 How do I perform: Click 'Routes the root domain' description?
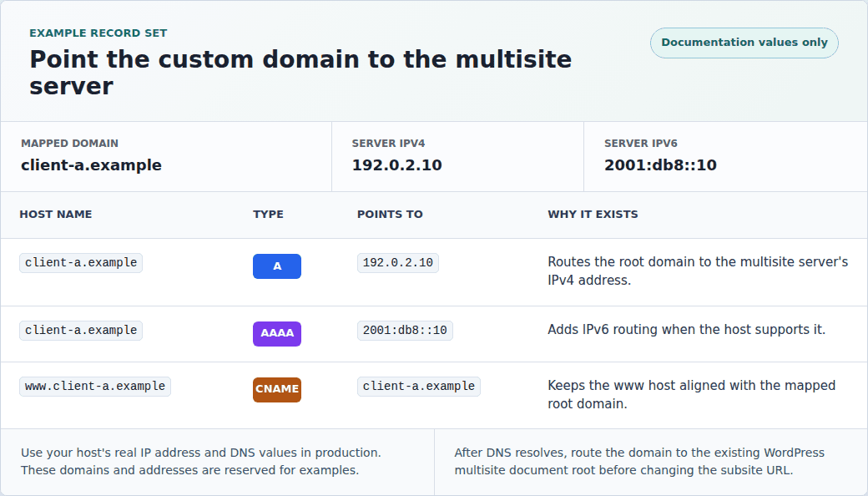coord(698,271)
